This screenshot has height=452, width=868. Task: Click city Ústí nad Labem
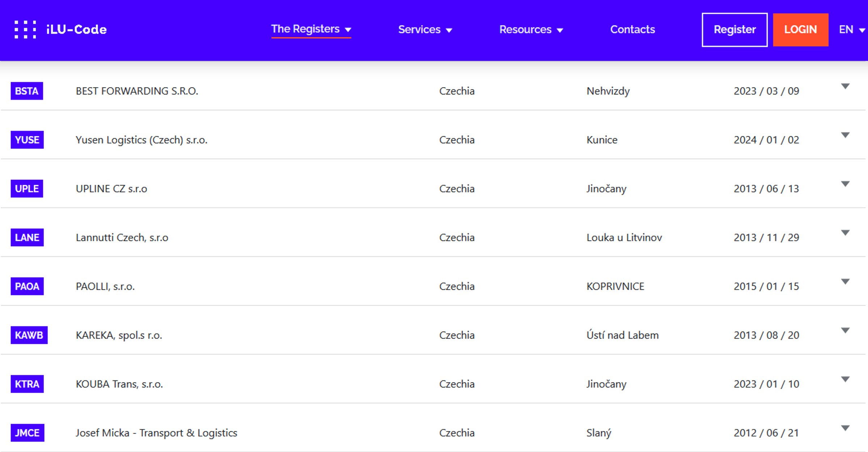click(622, 335)
